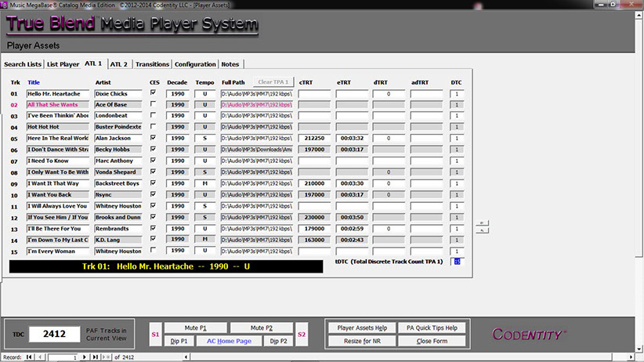The width and height of the screenshot is (644, 362).
Task: Open the AC Home Page link
Action: tap(228, 342)
